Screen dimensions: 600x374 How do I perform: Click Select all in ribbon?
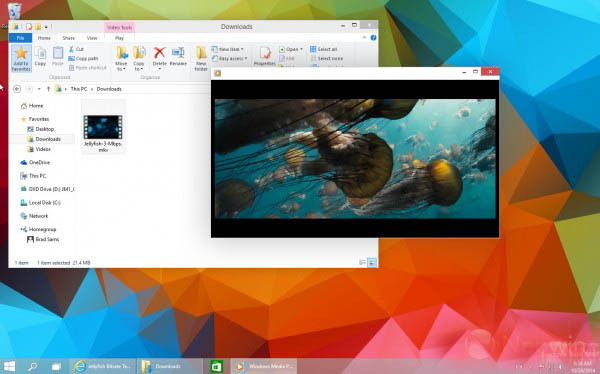click(x=324, y=49)
